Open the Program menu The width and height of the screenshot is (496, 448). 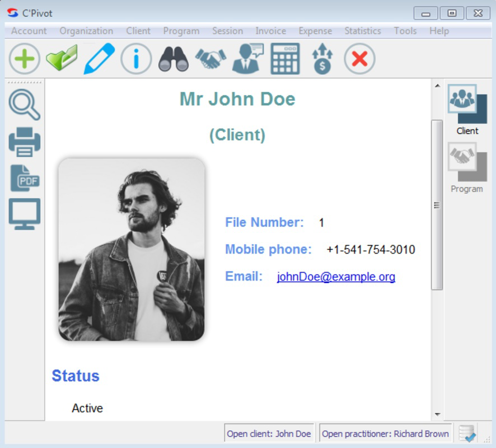coord(181,31)
